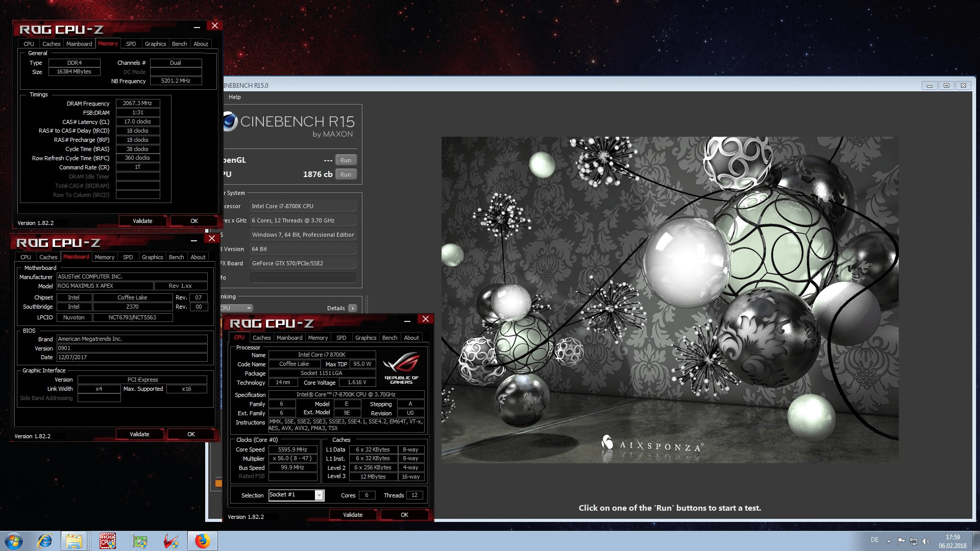Open Caches tab in the Memory window

51,44
